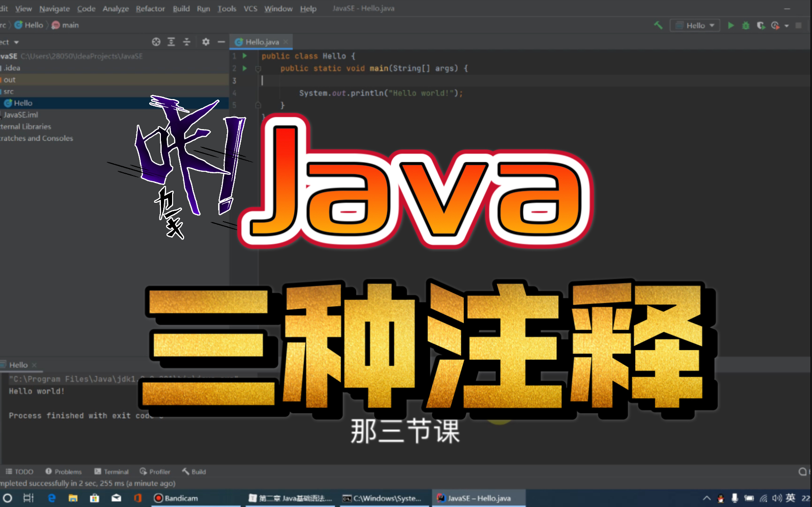Screen dimensions: 812x507
Task: Open the Help menu
Action: 308,8
